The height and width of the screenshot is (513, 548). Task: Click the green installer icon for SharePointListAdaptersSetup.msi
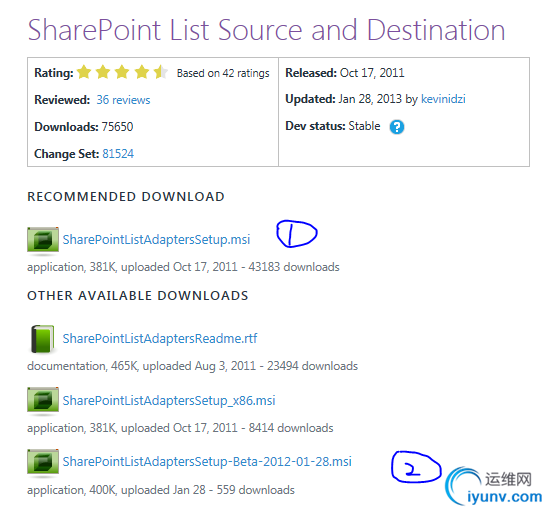coord(43,240)
